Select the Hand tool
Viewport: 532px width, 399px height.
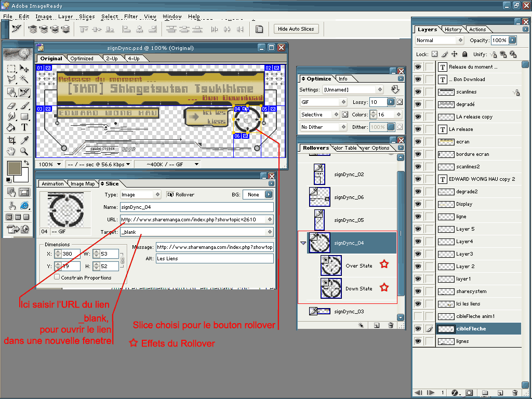11,151
